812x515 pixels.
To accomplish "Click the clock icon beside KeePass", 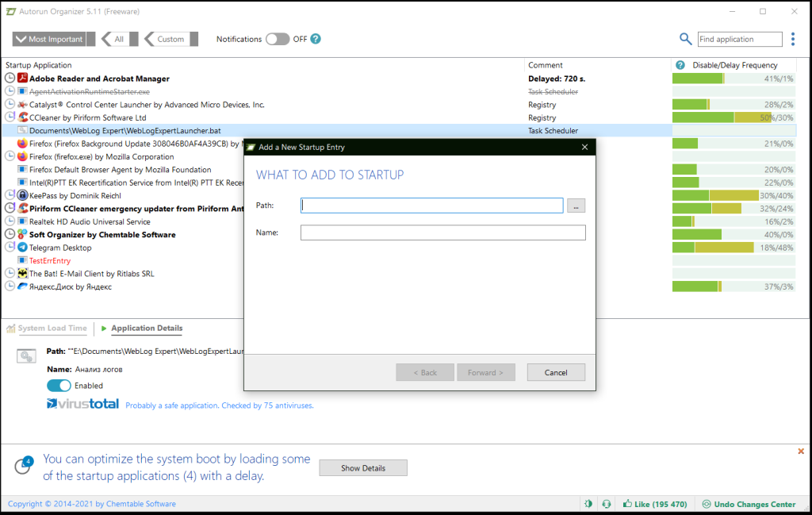I will 10,195.
